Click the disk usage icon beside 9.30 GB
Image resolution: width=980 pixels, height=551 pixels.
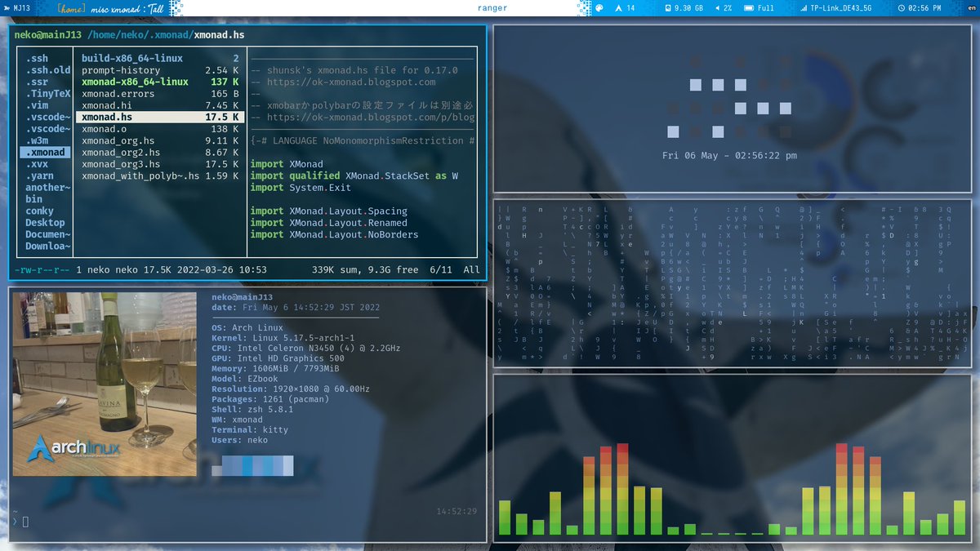coord(667,8)
